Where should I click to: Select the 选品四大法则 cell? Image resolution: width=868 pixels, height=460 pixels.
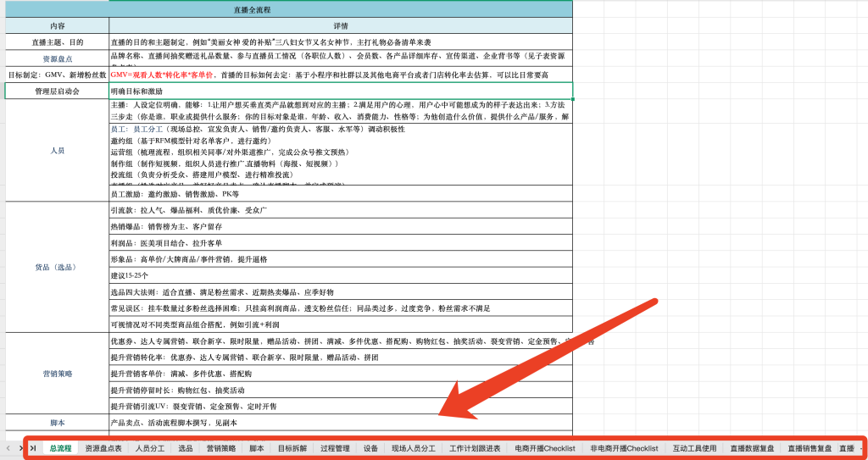tap(341, 291)
